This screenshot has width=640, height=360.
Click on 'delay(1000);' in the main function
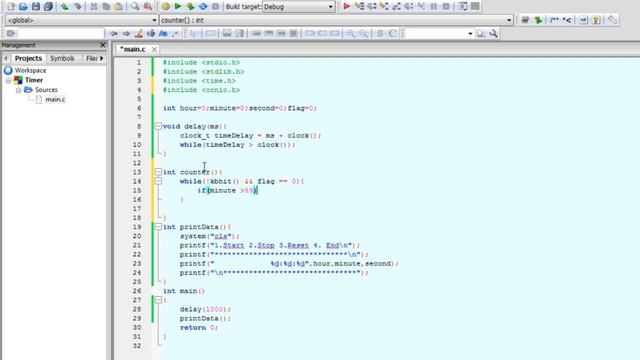205,309
